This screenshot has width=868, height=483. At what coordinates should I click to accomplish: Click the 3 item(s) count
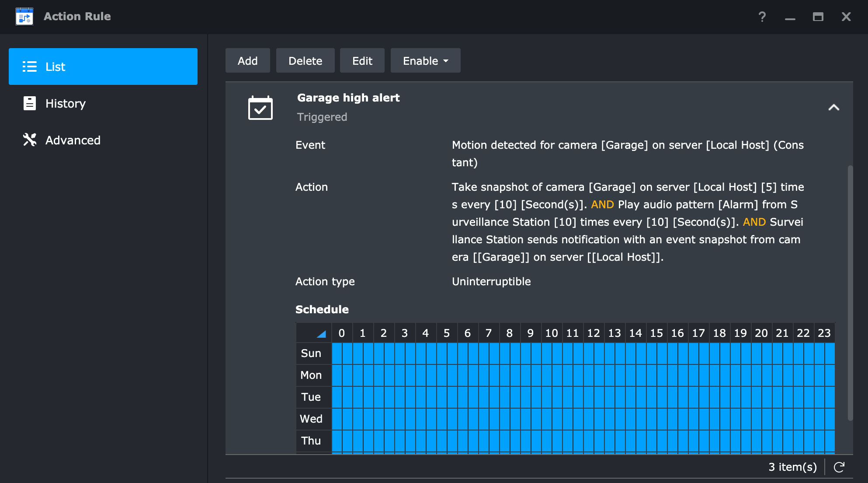coord(792,467)
